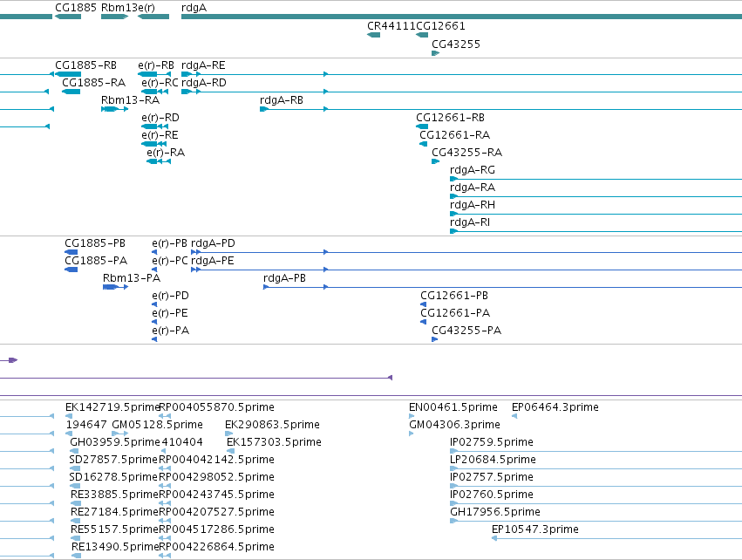This screenshot has width=742, height=560.
Task: Select protein CG43255-PA
Action: coord(466,331)
